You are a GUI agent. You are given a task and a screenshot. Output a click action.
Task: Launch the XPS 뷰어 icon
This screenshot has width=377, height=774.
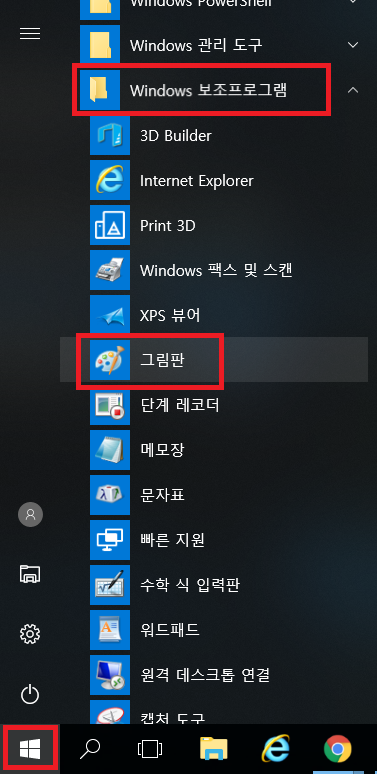110,315
